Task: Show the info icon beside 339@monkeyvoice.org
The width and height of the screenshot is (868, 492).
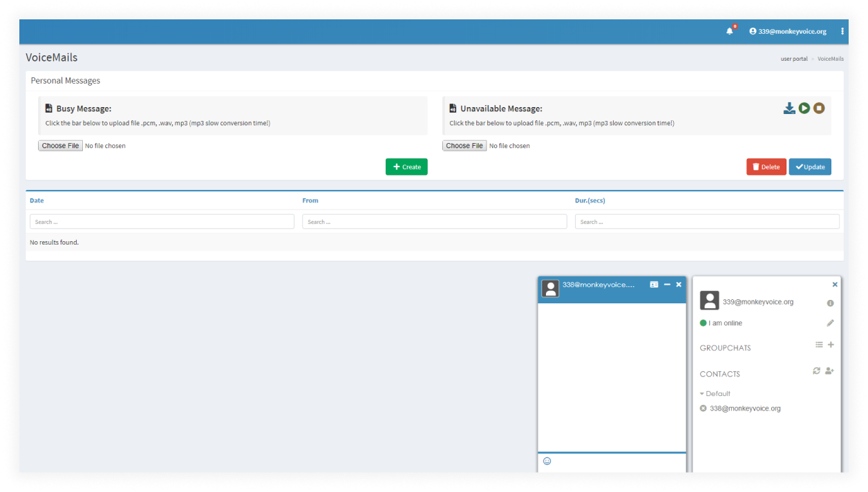Action: [830, 303]
